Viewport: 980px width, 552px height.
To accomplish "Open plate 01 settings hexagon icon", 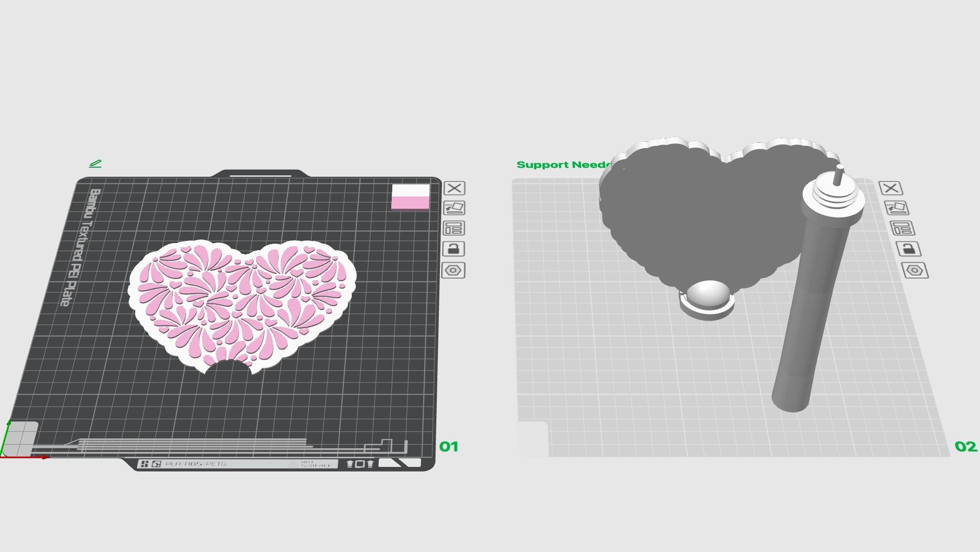I will [x=453, y=270].
